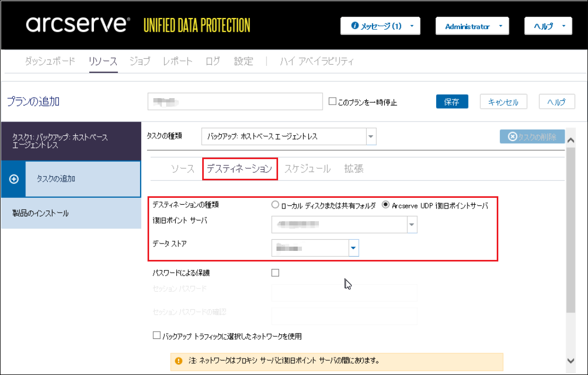Open the メッセージ (1) dropdown

click(x=380, y=26)
